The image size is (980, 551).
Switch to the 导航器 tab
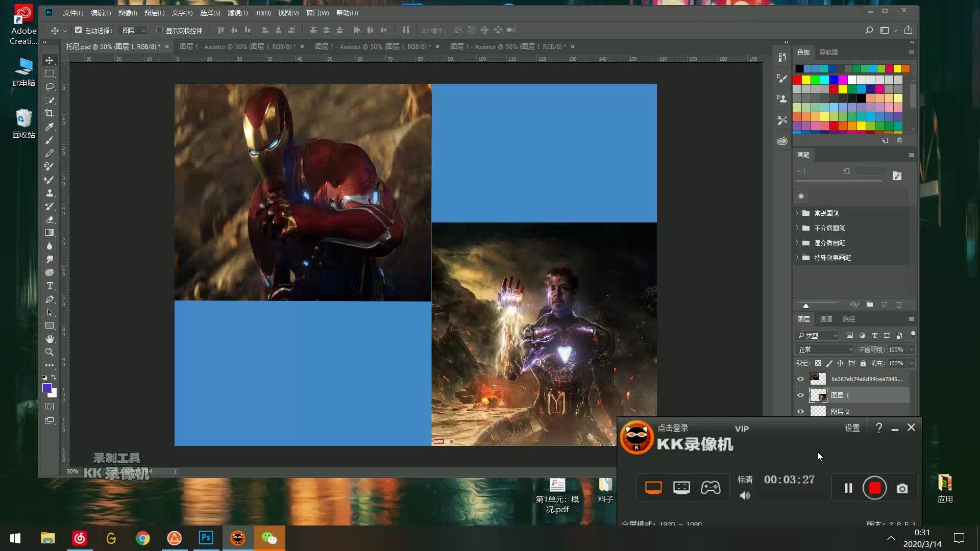pyautogui.click(x=828, y=52)
